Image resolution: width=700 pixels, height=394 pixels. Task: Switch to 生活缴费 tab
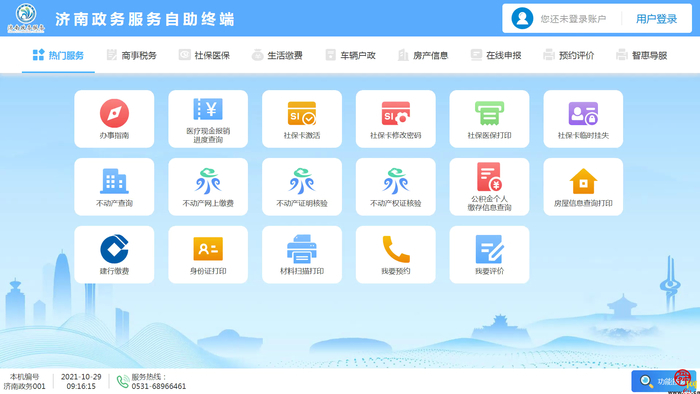click(x=277, y=55)
